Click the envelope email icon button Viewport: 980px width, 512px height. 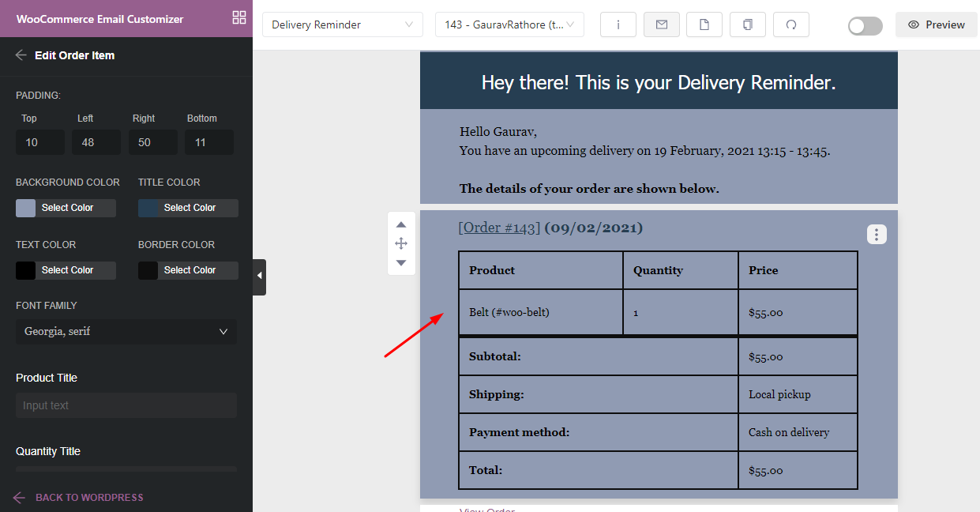point(662,24)
